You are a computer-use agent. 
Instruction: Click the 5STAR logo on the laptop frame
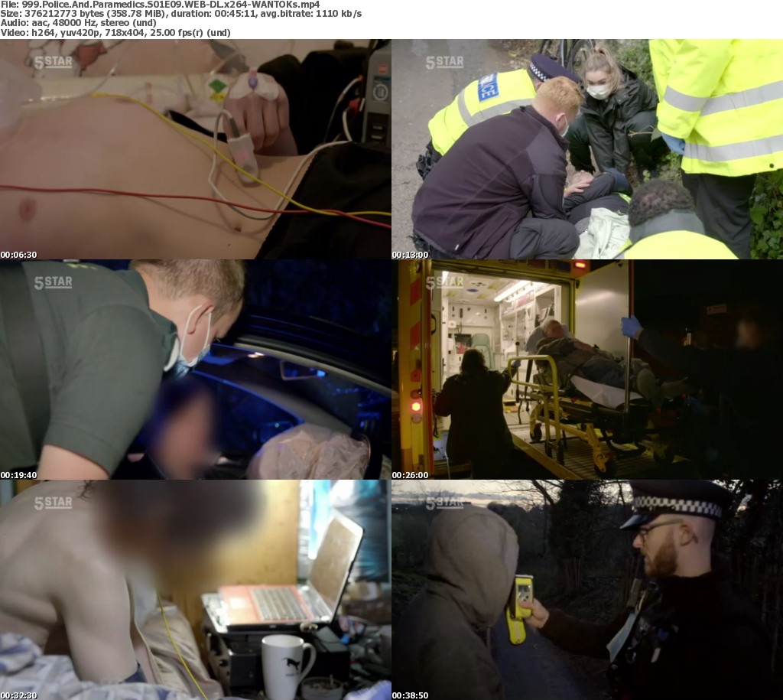coord(54,503)
